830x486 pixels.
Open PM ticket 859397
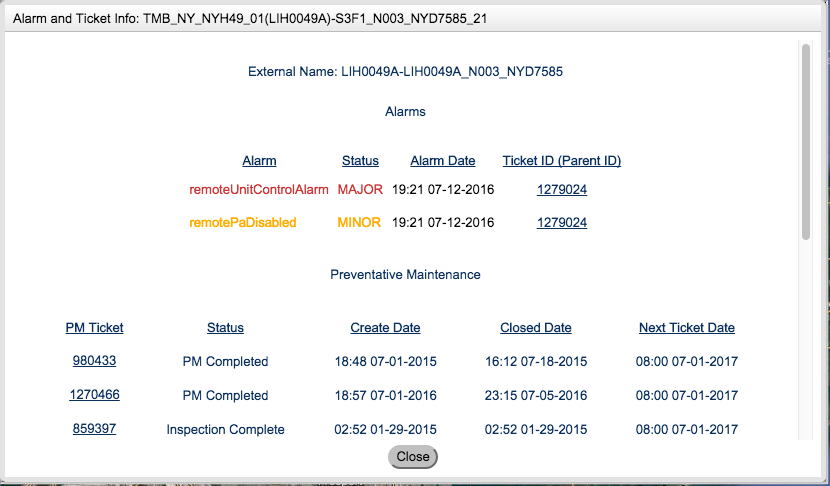tap(94, 429)
